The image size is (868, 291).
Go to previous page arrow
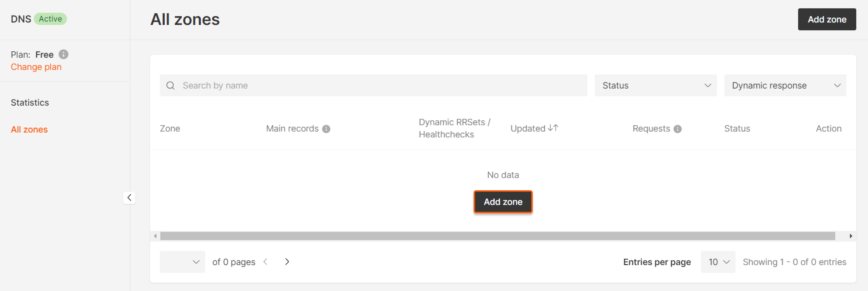266,262
